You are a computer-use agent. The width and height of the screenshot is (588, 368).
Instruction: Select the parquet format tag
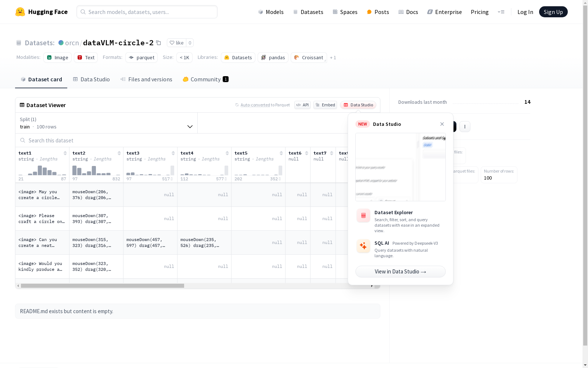[x=141, y=57]
